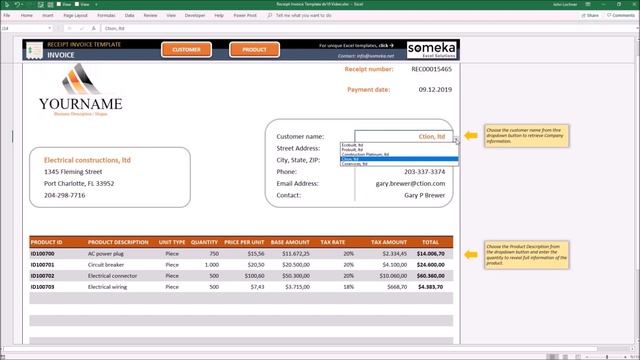The width and height of the screenshot is (640, 360).
Task: Click the YOURNAME company logo image
Action: pos(81,90)
